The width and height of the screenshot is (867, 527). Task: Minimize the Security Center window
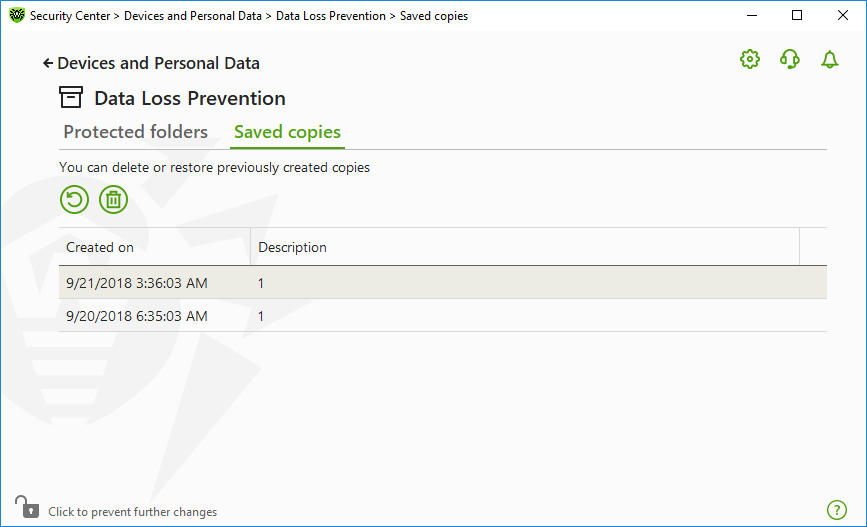pos(752,15)
